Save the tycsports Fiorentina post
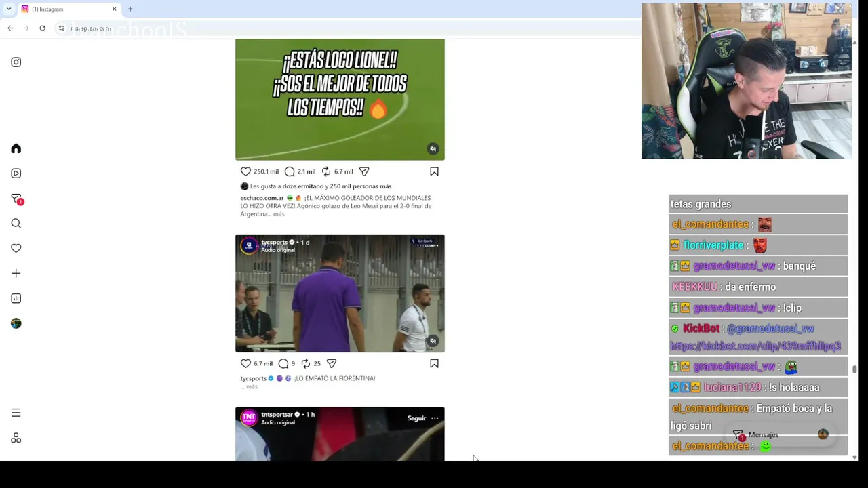The width and height of the screenshot is (868, 488). [x=434, y=363]
